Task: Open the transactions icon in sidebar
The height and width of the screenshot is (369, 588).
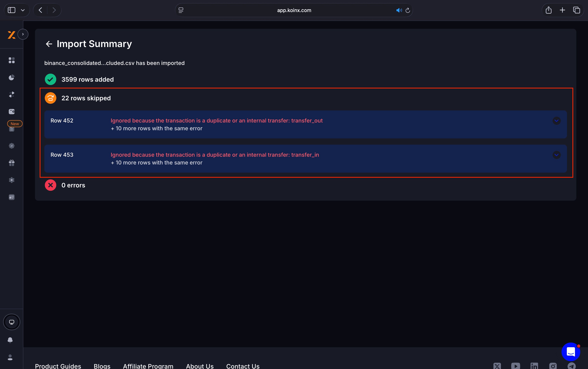Action: [11, 94]
